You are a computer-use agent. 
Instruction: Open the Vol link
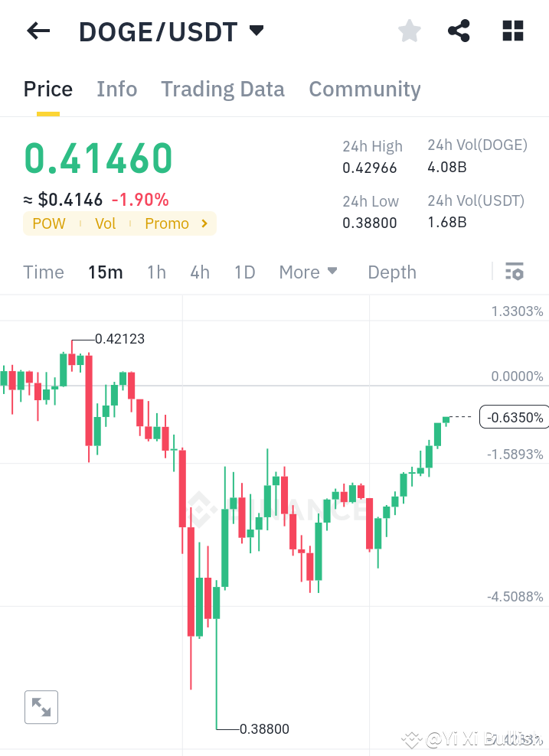105,223
